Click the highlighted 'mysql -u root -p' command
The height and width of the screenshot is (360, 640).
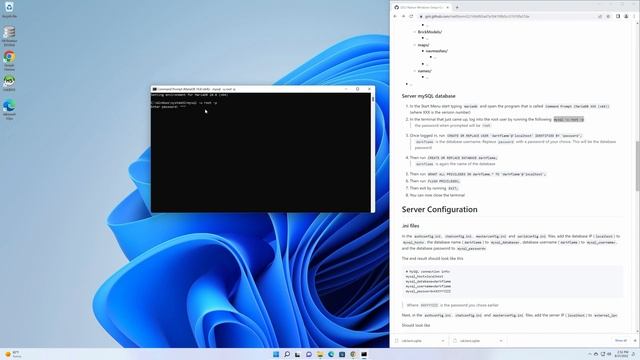click(x=569, y=119)
